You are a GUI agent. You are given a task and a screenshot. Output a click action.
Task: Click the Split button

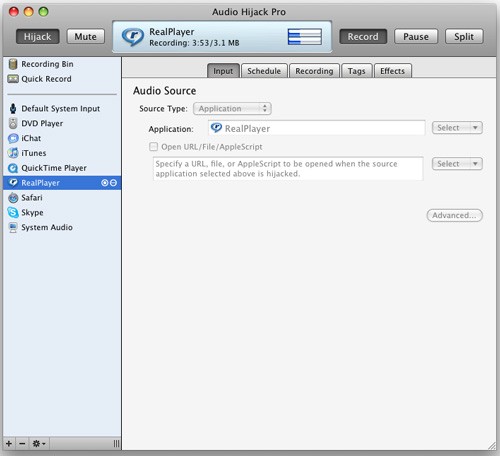point(464,36)
